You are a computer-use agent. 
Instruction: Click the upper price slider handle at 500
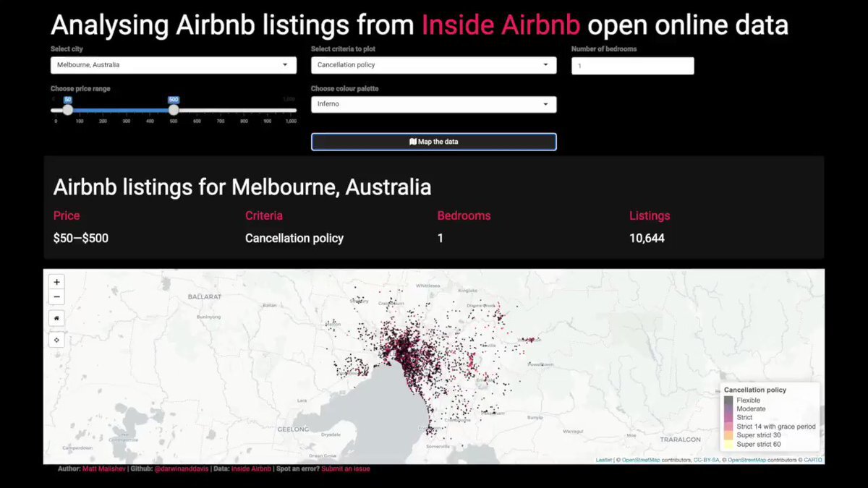(174, 110)
